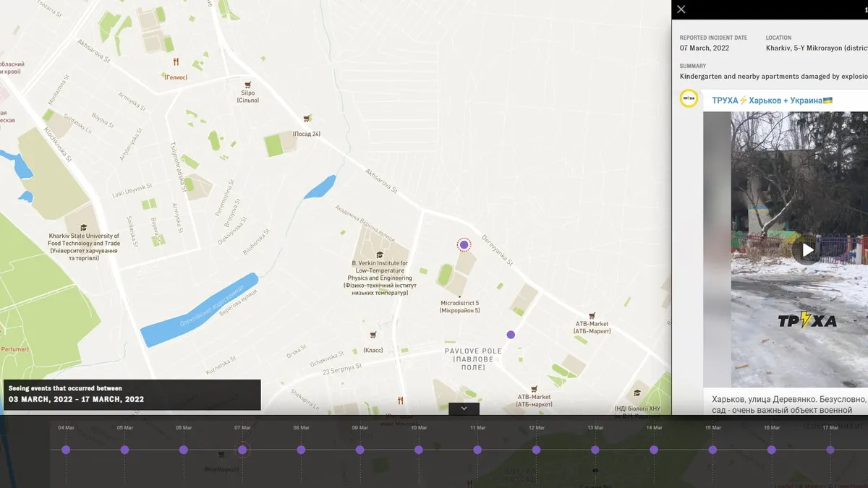Click the Silpo shopping cart icon

pos(248,84)
